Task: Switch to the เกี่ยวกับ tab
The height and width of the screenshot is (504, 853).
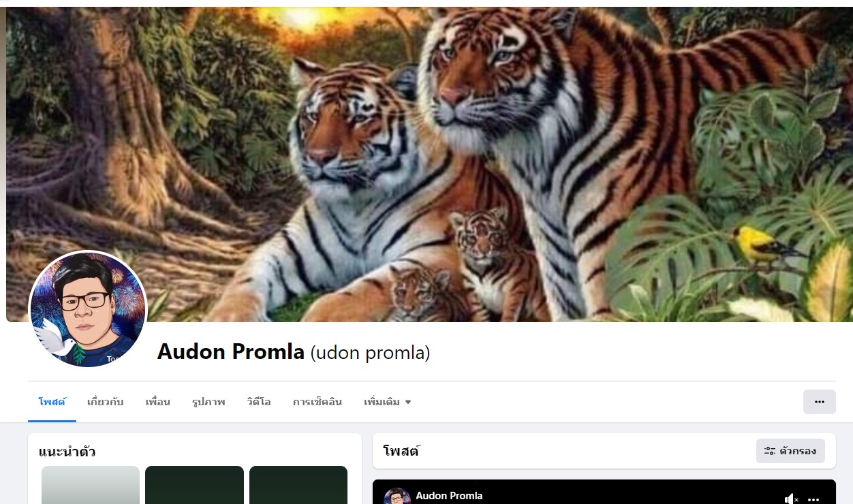Action: 105,402
